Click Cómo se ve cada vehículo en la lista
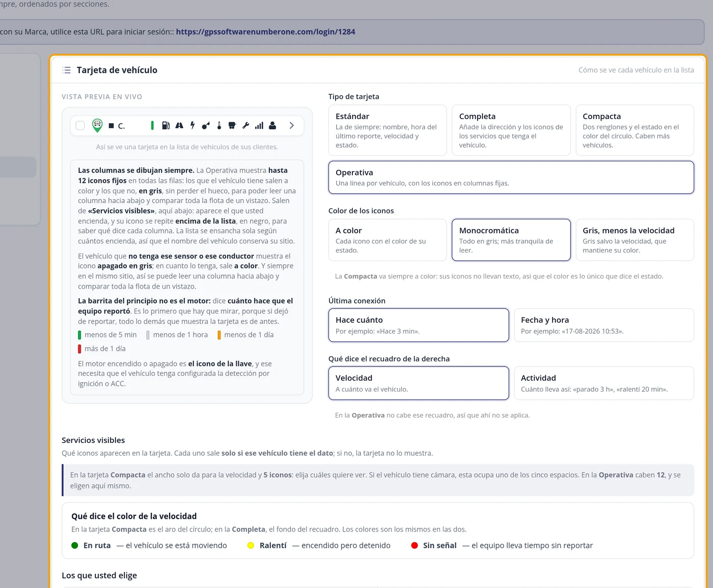Screen dimensions: 713x588 [x=636, y=70]
